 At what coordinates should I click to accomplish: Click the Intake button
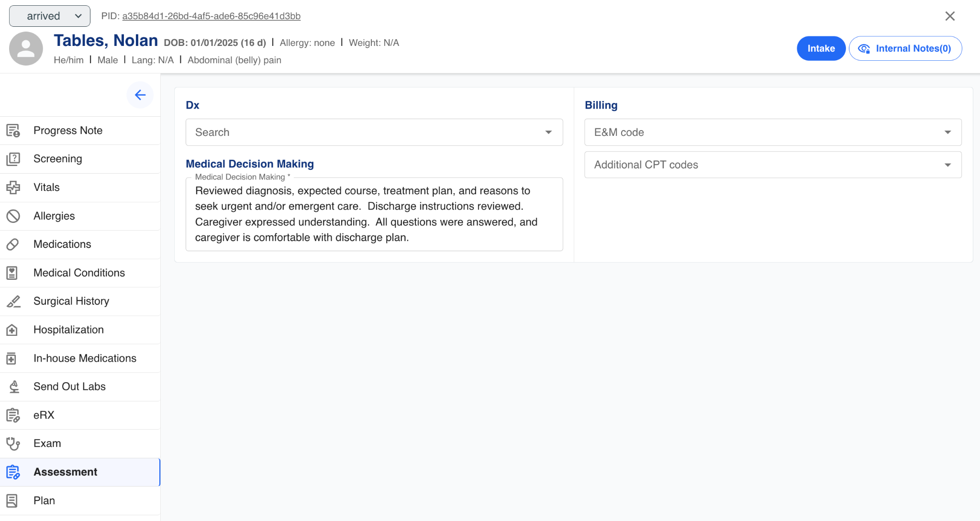click(821, 48)
